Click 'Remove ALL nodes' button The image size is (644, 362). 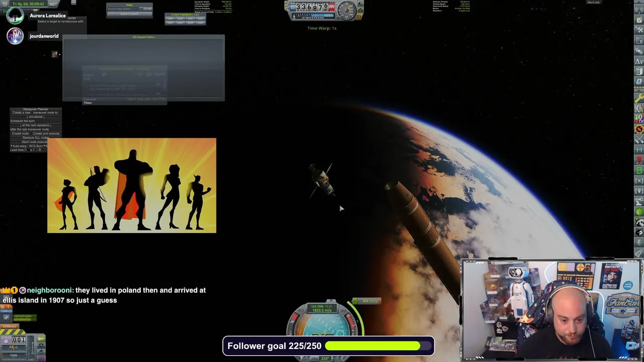[x=36, y=138]
